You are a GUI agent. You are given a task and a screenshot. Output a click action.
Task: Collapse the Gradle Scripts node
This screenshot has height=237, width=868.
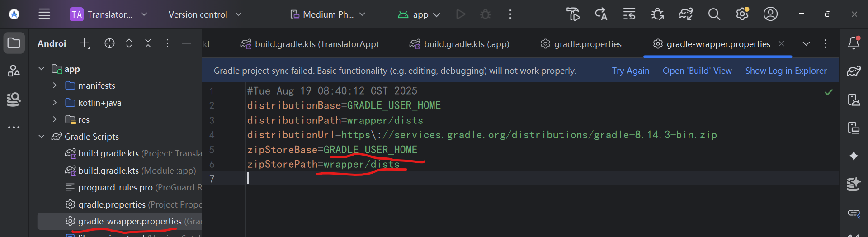(x=42, y=137)
